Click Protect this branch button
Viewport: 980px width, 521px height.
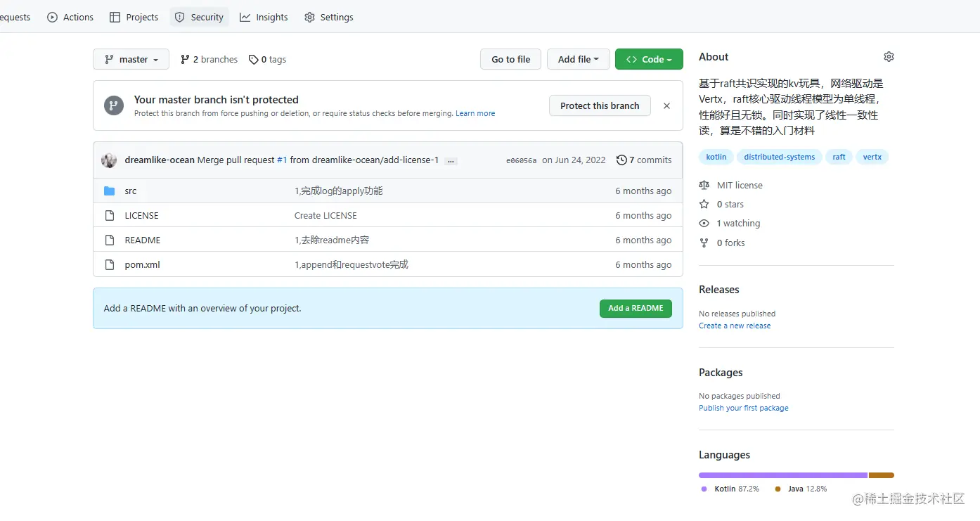point(600,105)
